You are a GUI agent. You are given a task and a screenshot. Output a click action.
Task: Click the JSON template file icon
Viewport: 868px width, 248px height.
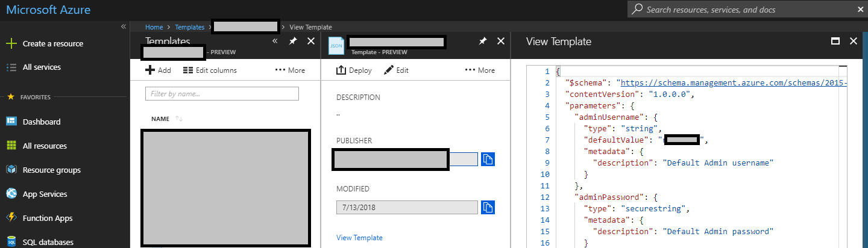[336, 46]
